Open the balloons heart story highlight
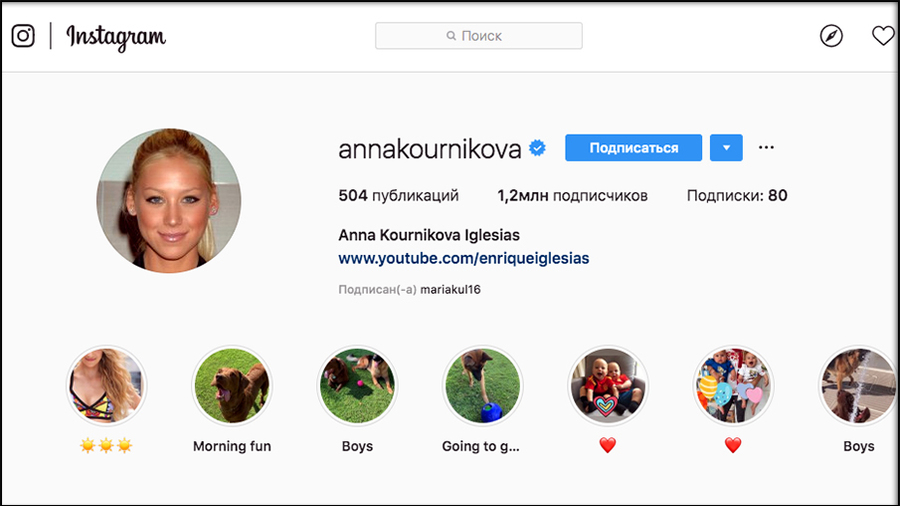The height and width of the screenshot is (506, 900). [x=733, y=386]
